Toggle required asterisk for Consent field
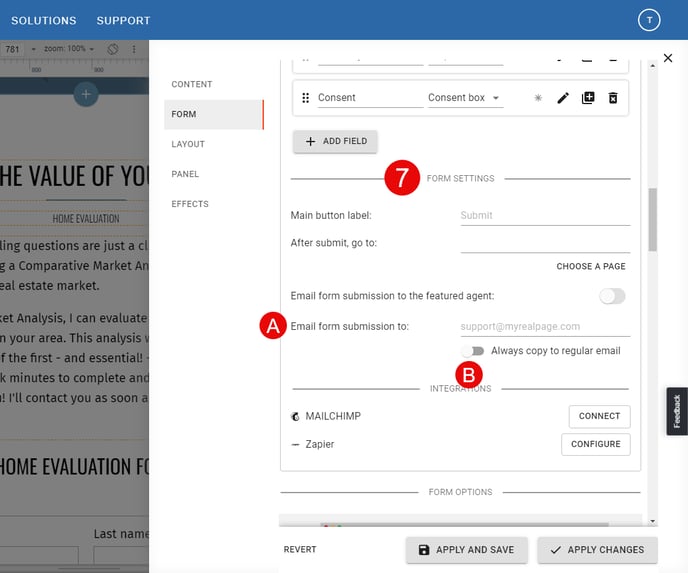688x573 pixels. (538, 98)
